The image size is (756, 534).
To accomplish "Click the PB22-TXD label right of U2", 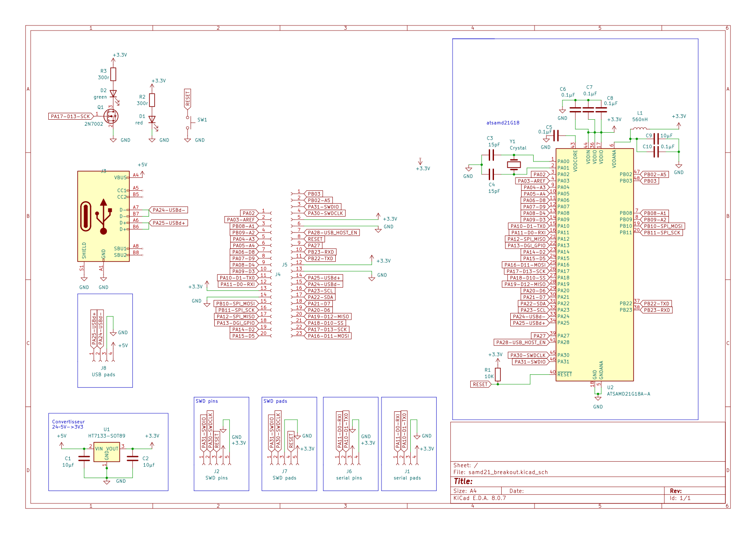I will 656,304.
